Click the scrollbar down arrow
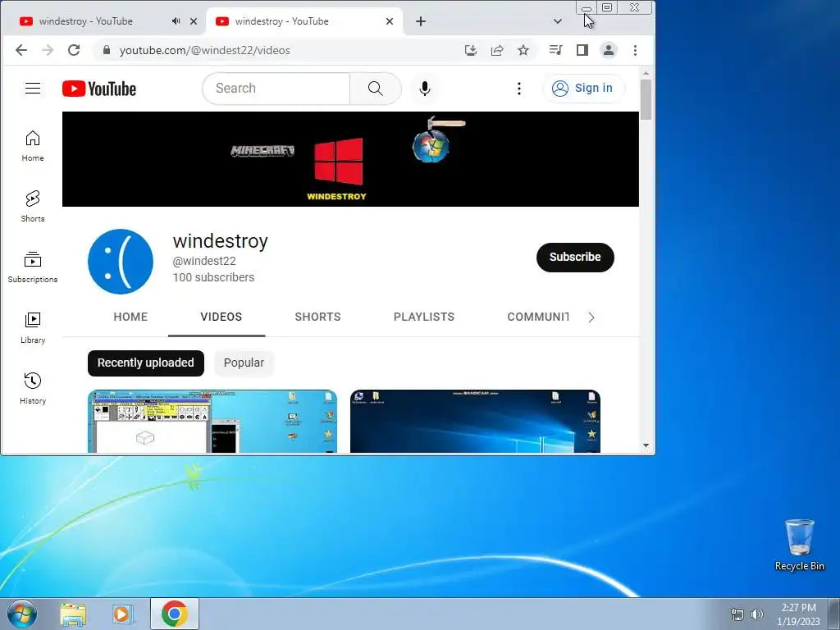The height and width of the screenshot is (630, 840). 646,445
